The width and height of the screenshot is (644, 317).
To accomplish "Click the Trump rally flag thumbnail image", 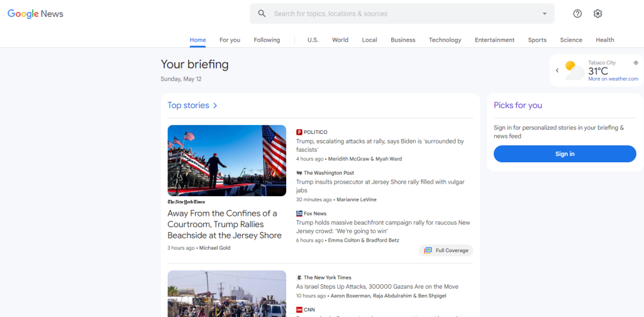I will 226,160.
